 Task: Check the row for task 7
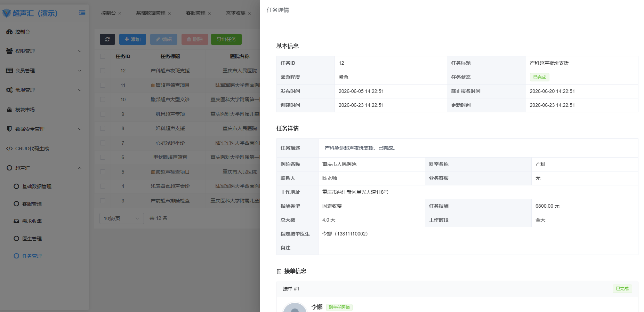103,143
